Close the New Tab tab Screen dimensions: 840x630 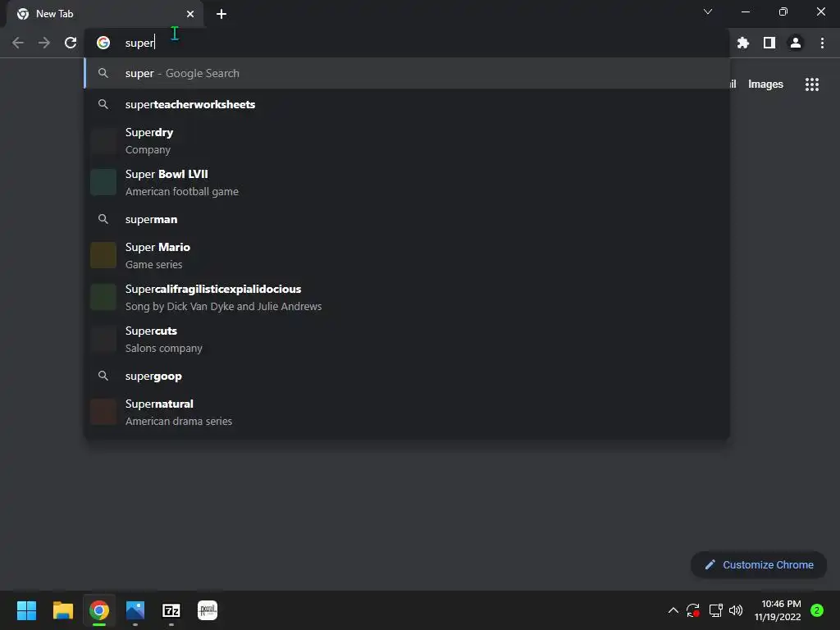[x=190, y=14]
